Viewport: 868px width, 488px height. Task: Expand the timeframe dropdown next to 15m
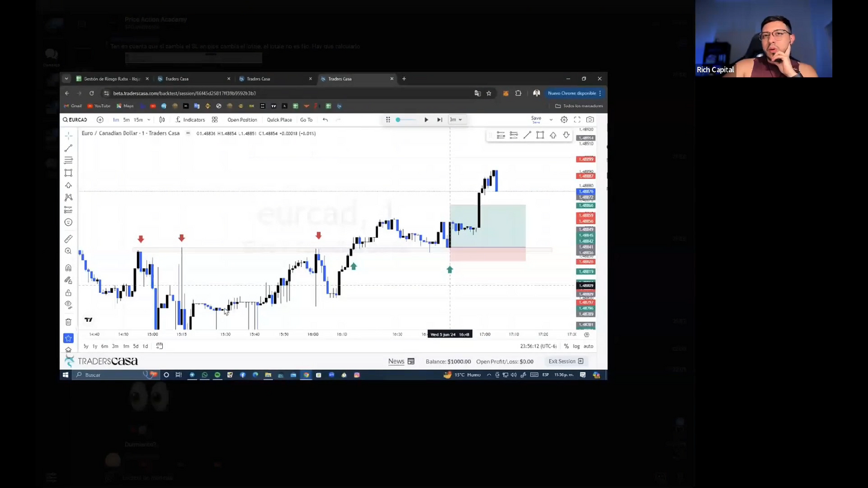pyautogui.click(x=149, y=120)
